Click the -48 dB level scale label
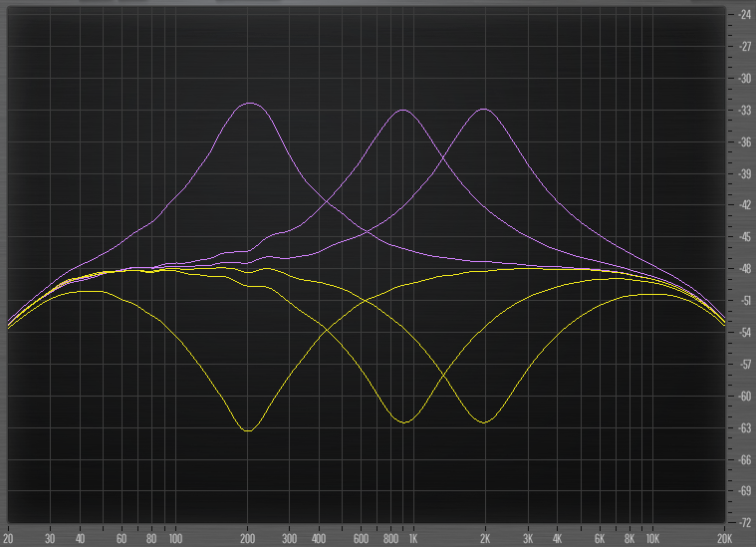Viewport: 756px width, 547px height. point(745,269)
